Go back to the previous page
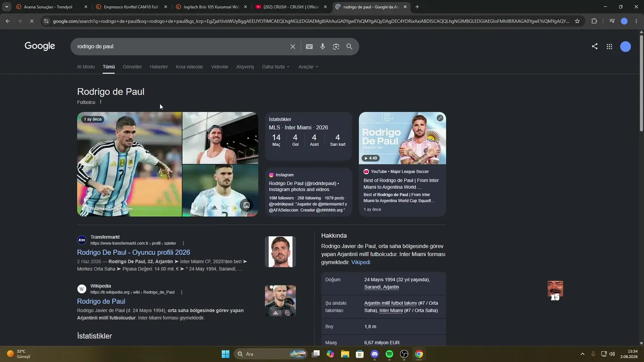 [8, 21]
